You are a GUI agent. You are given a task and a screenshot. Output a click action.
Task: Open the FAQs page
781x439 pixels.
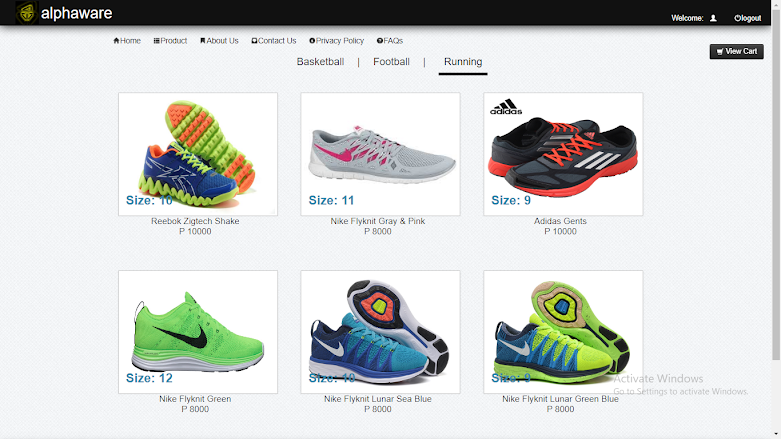(x=390, y=41)
